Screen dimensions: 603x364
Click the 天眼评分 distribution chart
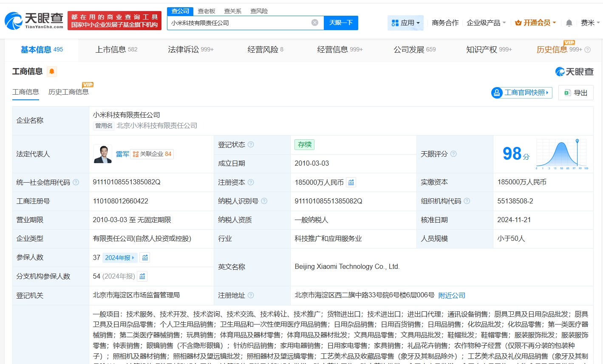(x=562, y=154)
